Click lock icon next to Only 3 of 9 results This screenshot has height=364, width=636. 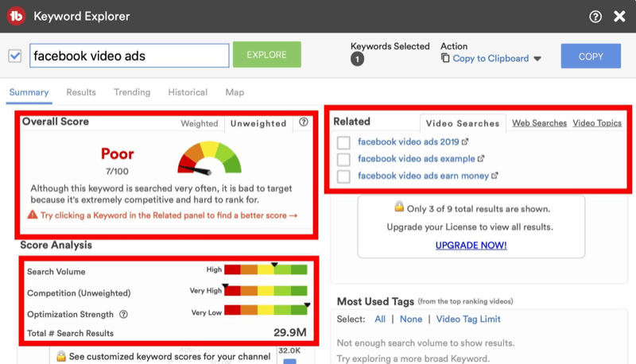coord(399,207)
